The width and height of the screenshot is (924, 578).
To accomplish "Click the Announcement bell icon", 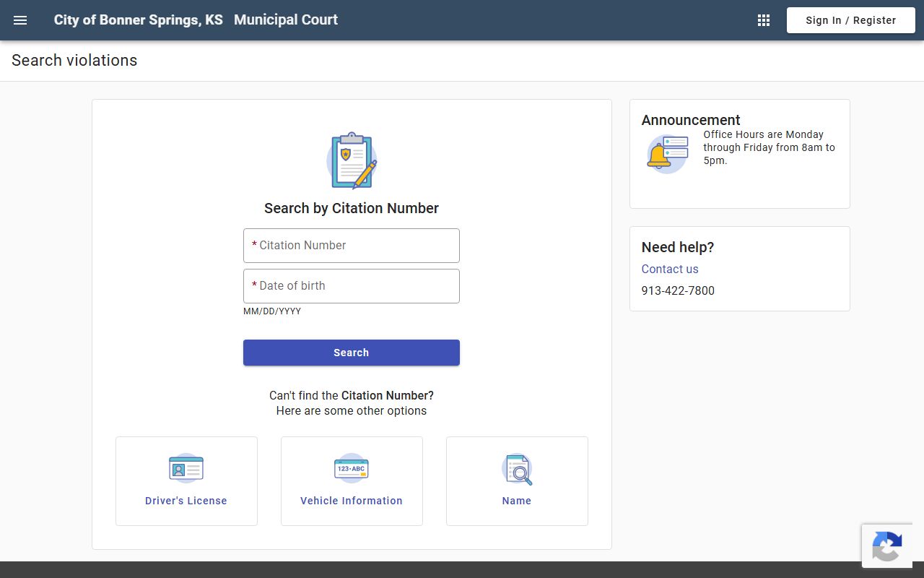I will point(667,154).
